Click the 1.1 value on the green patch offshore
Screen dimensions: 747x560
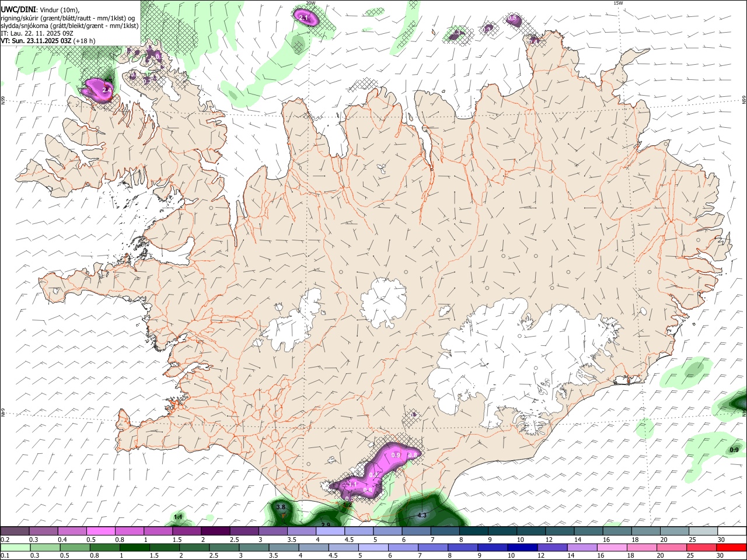click(x=179, y=517)
